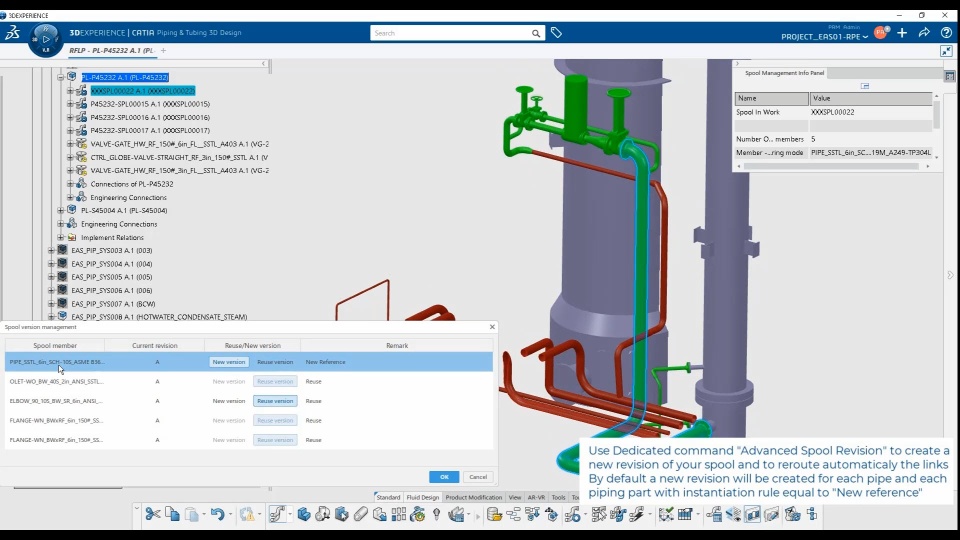960x540 pixels.
Task: Click the Copy icon in bottom toolbar
Action: click(x=172, y=514)
